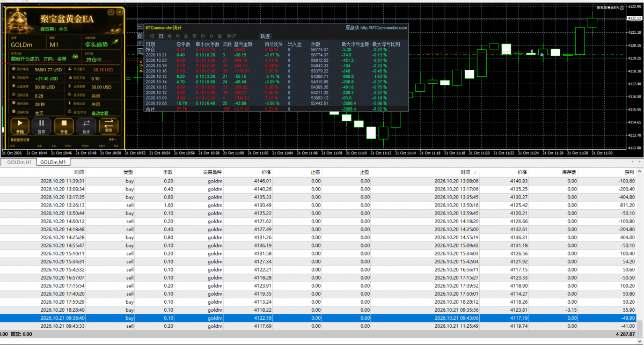
Task: Click the 反手 reverse button
Action: 86,126
